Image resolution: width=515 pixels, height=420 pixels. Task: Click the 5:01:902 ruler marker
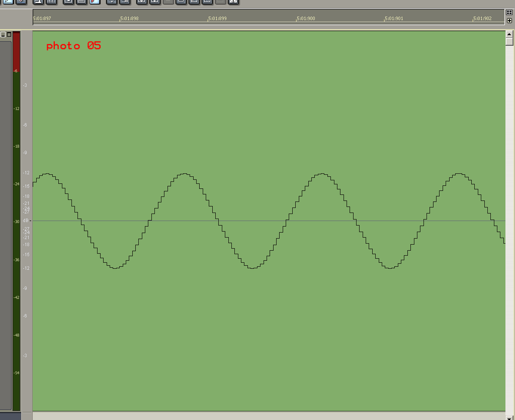tap(482, 19)
